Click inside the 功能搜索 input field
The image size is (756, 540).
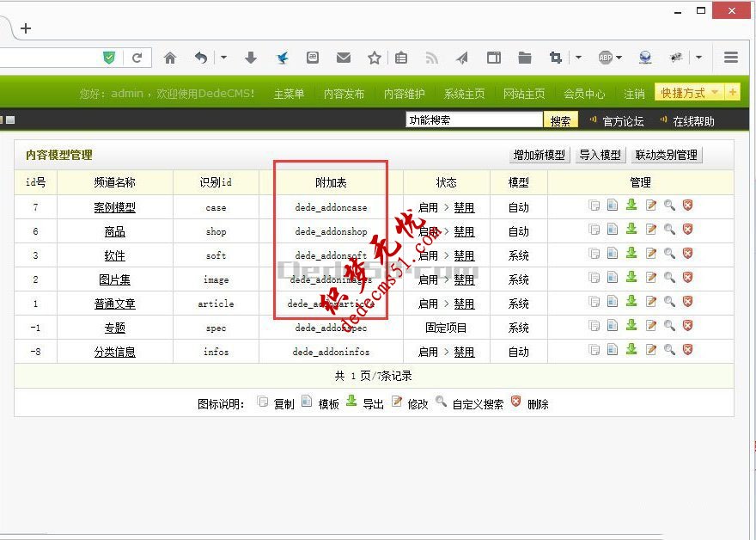coord(472,120)
